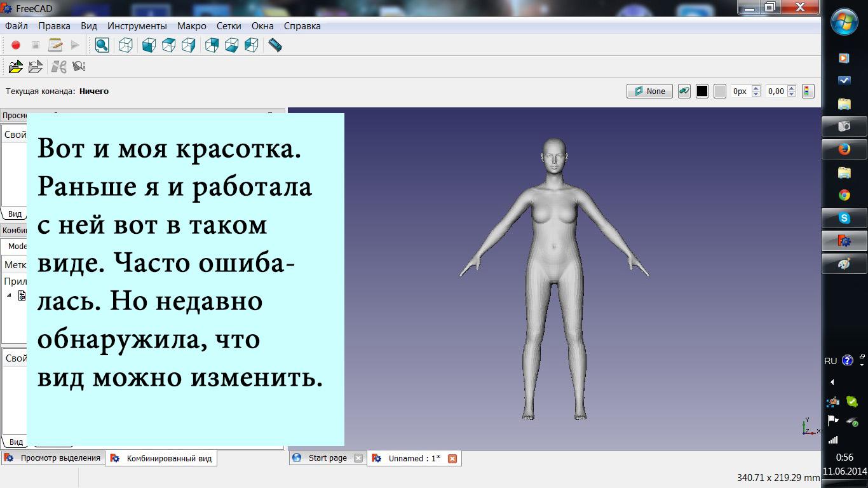Stop macro recording with the square icon
Image resolution: width=868 pixels, height=488 pixels.
click(36, 45)
